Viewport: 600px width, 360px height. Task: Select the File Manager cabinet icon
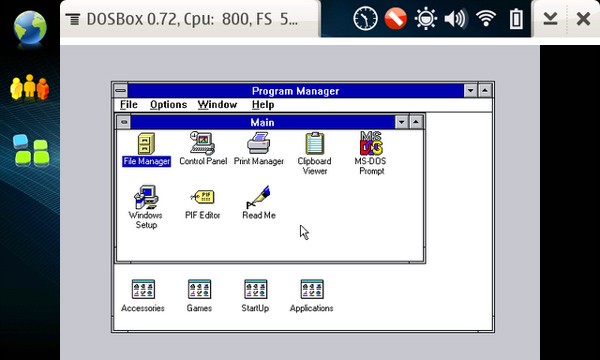pos(146,144)
